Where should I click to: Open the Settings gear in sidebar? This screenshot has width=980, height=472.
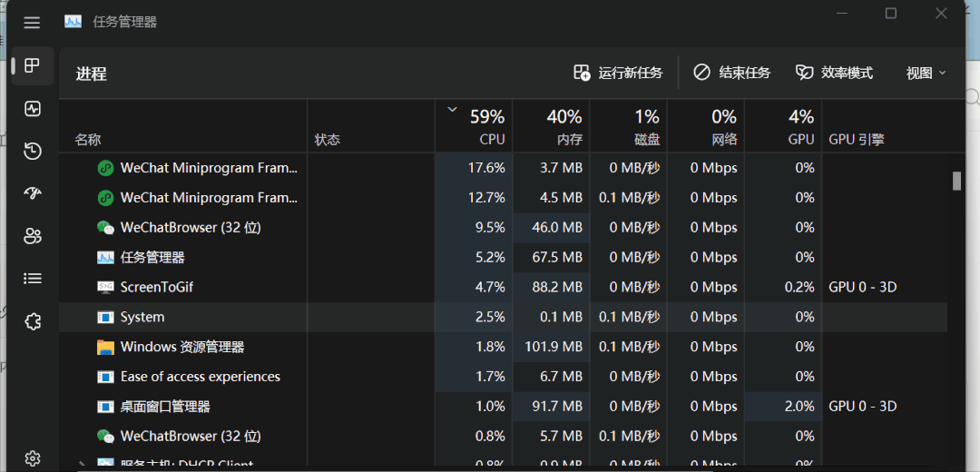coord(32,458)
